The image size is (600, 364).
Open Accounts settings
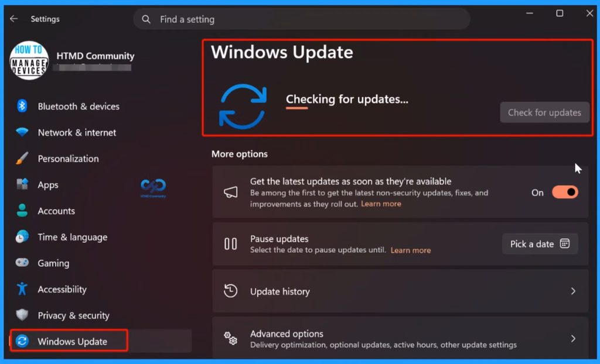[56, 211]
